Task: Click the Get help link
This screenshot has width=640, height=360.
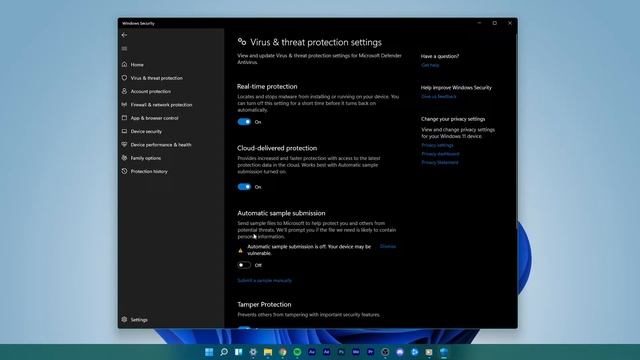Action: 430,65
